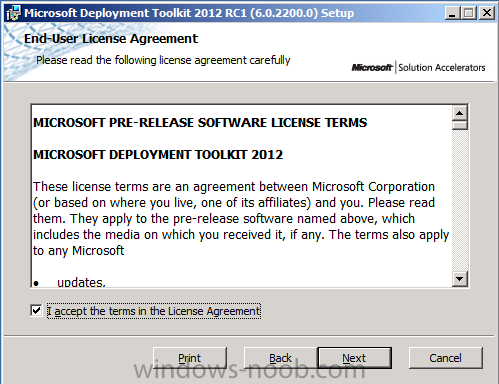Print the license agreement
The width and height of the screenshot is (499, 384).
coord(190,358)
